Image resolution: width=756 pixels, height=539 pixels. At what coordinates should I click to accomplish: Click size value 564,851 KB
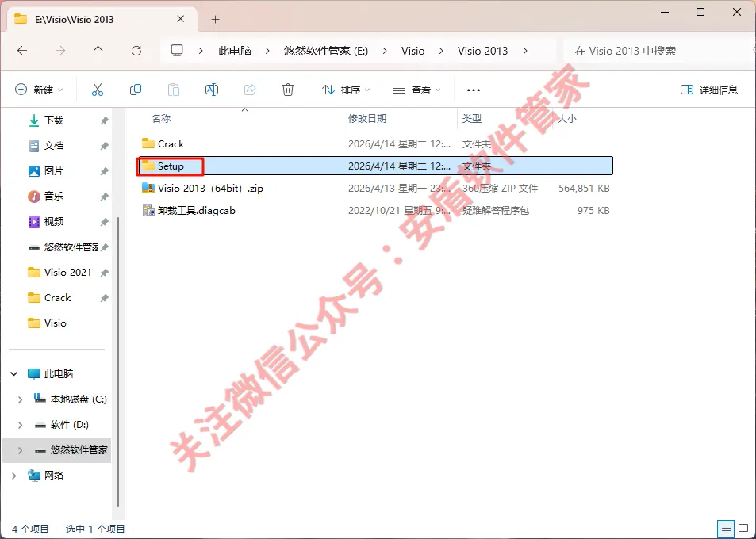pos(584,189)
